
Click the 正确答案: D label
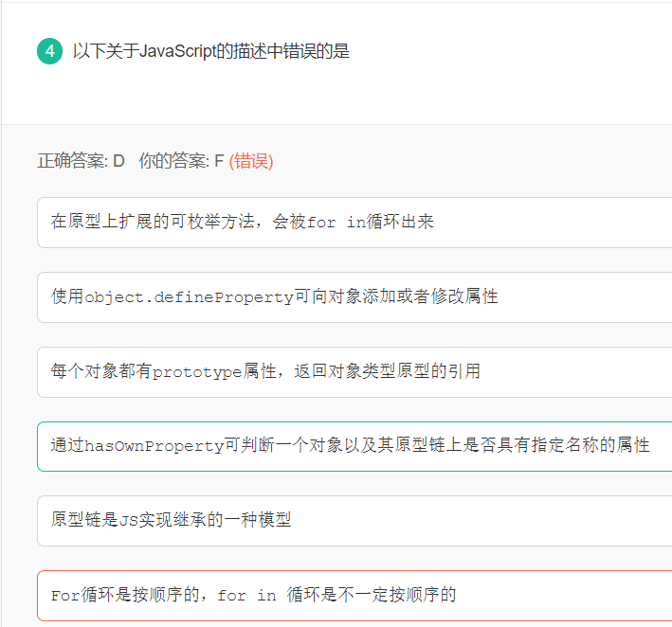tap(81, 161)
